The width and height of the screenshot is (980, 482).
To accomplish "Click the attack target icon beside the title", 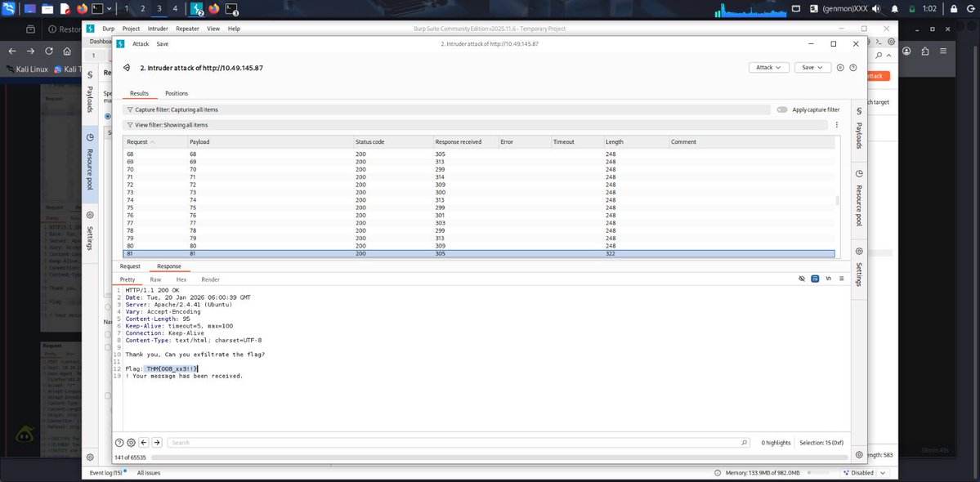I will (126, 68).
